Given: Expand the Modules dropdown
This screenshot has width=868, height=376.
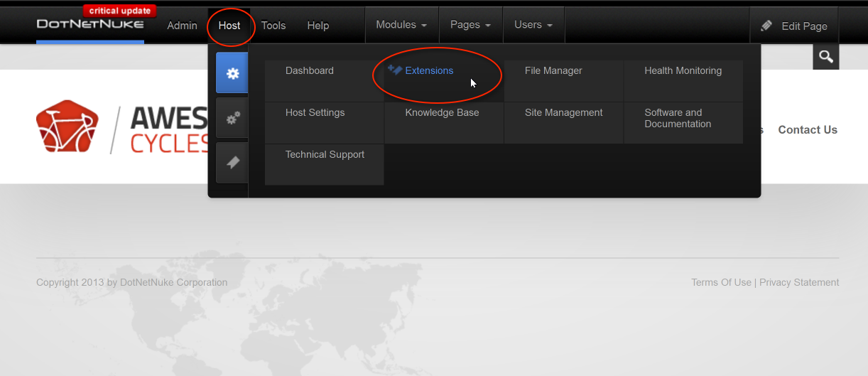Looking at the screenshot, I should (x=402, y=25).
